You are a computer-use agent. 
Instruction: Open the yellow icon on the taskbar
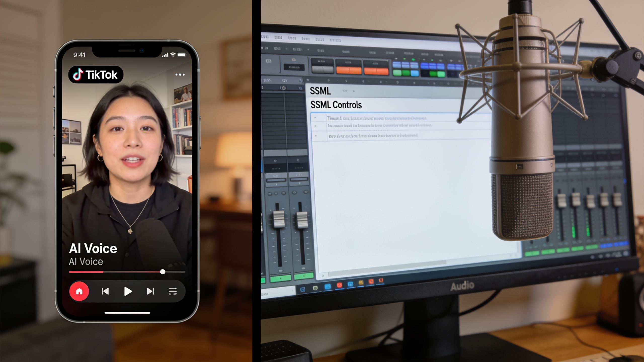[x=361, y=283]
